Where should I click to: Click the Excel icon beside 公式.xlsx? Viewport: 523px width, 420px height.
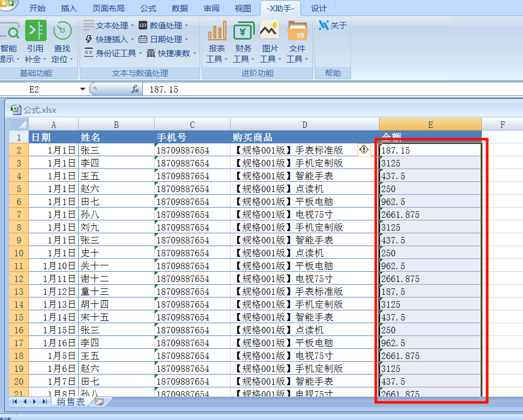(16, 110)
